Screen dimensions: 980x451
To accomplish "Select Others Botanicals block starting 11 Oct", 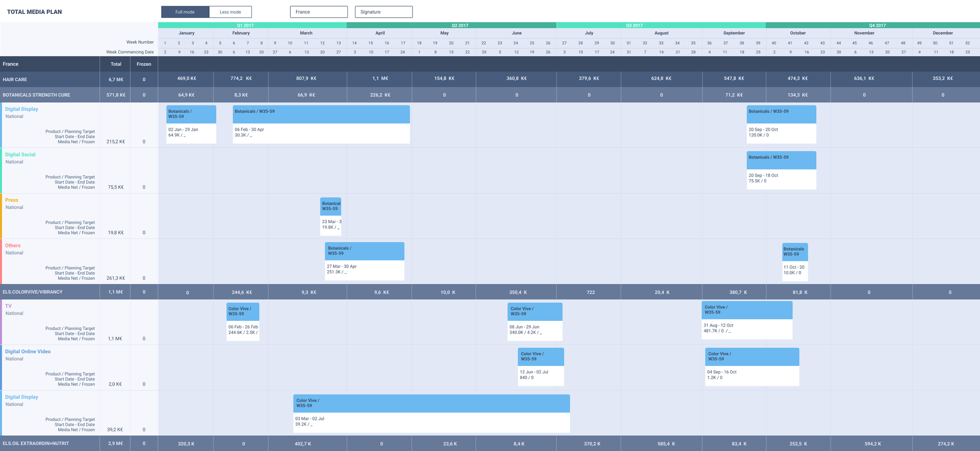I will click(x=795, y=262).
